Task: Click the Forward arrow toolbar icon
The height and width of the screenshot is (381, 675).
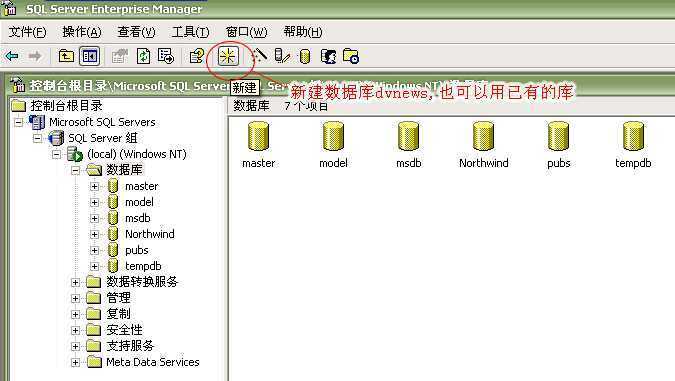Action: [x=34, y=56]
